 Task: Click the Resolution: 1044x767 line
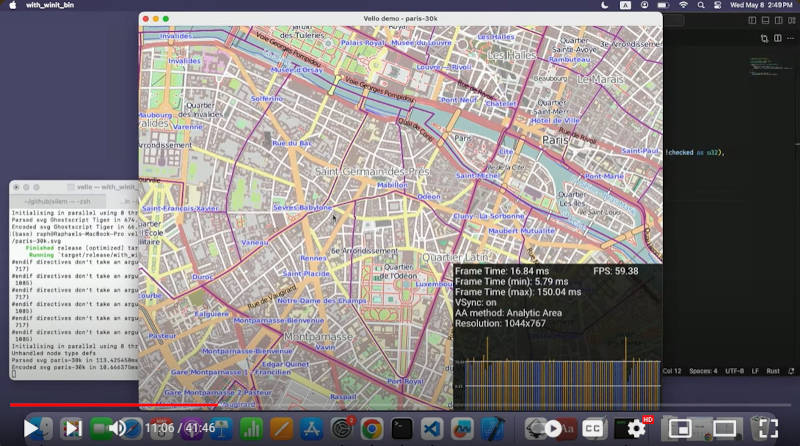500,324
